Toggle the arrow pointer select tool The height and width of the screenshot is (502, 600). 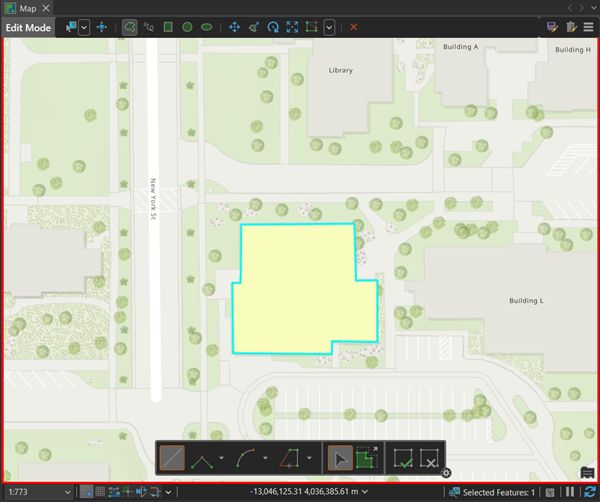340,458
